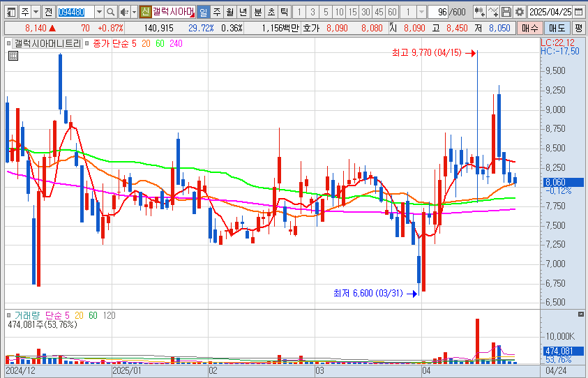Switch to the minute '분' chart period

click(258, 13)
